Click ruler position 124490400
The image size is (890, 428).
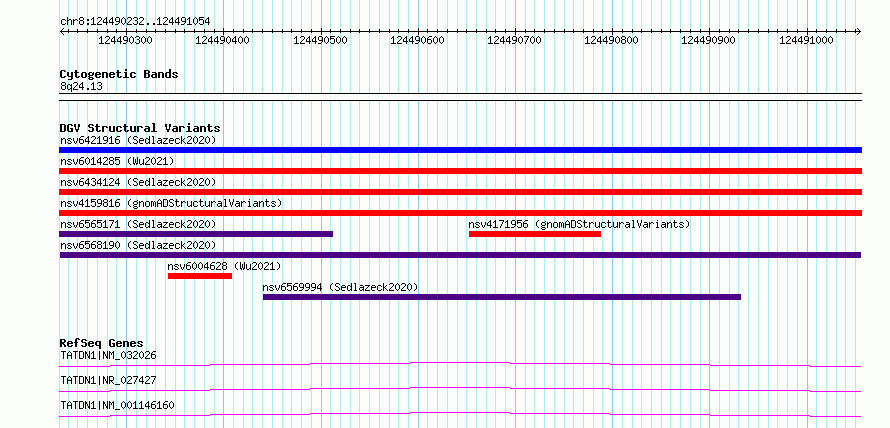coord(222,40)
